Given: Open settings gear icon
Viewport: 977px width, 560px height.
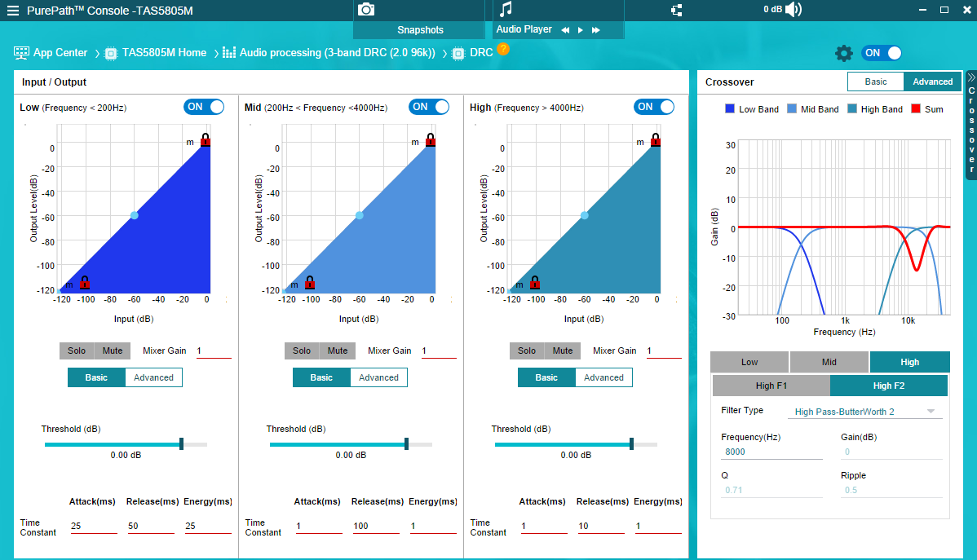Looking at the screenshot, I should click(x=843, y=53).
